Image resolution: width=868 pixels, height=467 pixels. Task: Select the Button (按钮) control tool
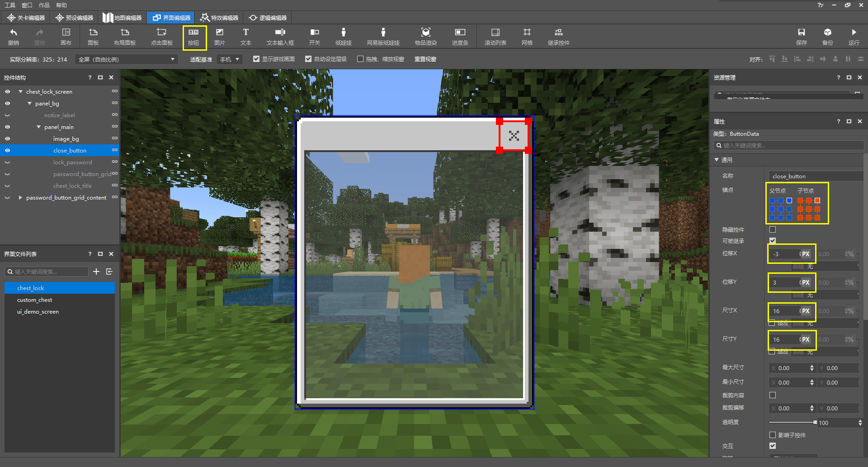193,37
